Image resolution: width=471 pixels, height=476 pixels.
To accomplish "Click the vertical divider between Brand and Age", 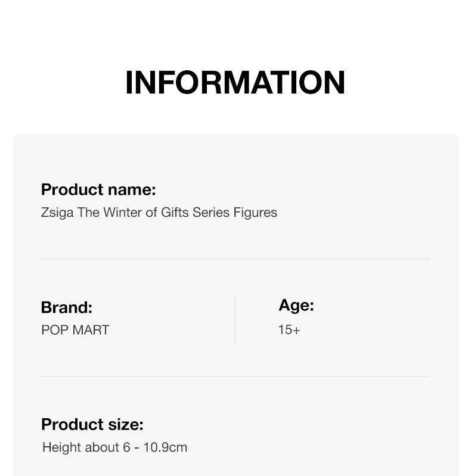I will (x=235, y=320).
